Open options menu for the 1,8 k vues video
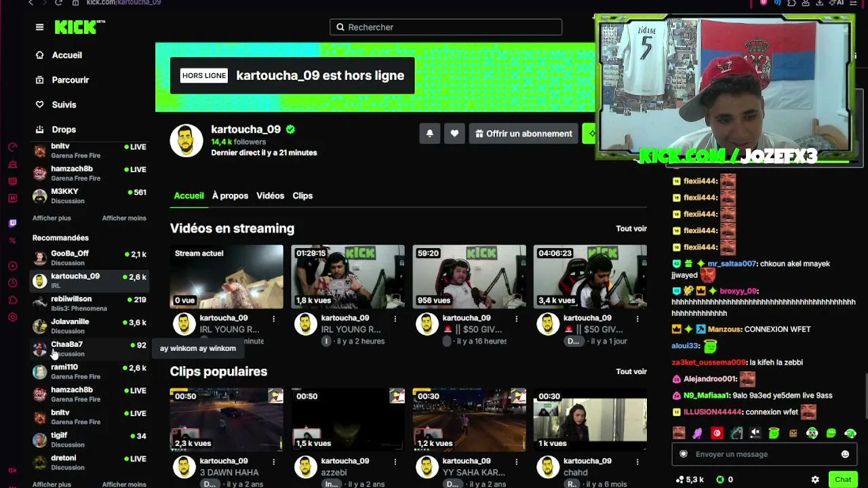The image size is (868, 488). pos(395,319)
